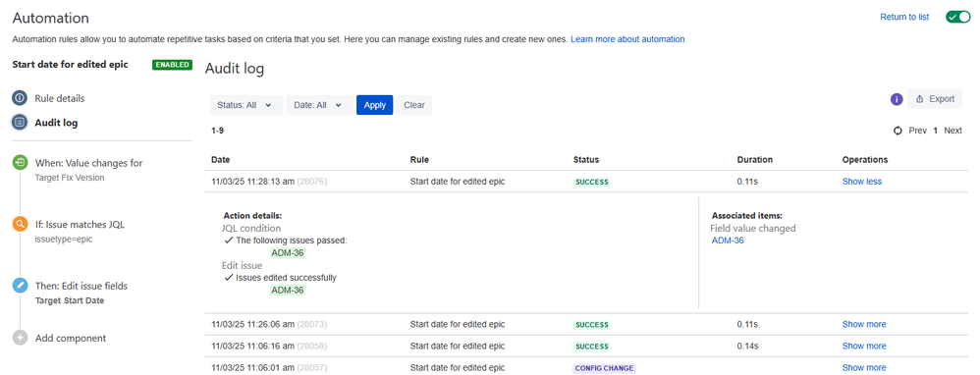The image size is (980, 375).
Task: Expand the CONFIG CHANGE entry with Show more
Action: tap(864, 368)
